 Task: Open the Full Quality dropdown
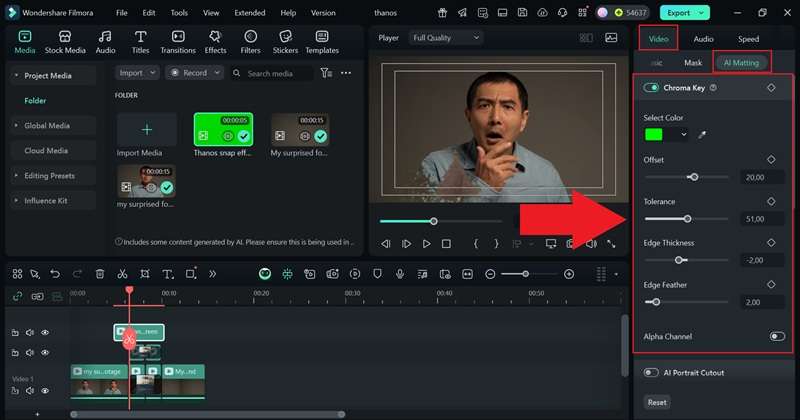446,38
